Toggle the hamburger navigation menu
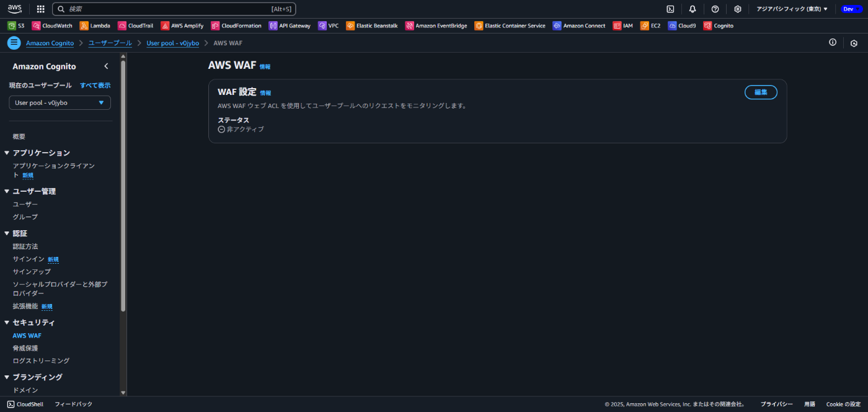This screenshot has width=868, height=412. point(14,43)
